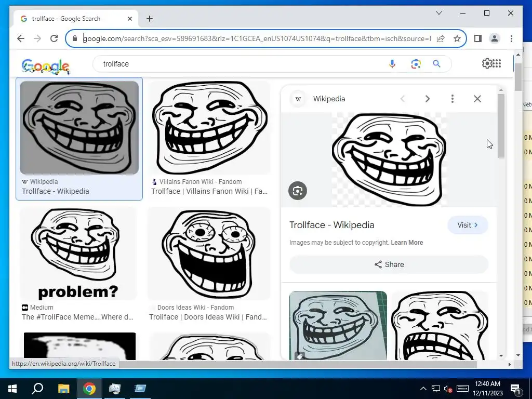
Task: Click the Wikipedia favicon in preview panel
Action: (x=298, y=99)
